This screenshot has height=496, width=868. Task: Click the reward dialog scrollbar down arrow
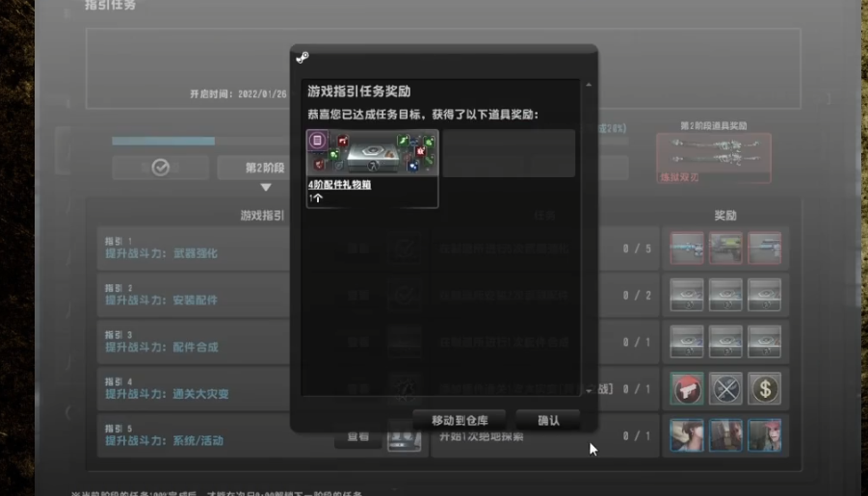[589, 390]
